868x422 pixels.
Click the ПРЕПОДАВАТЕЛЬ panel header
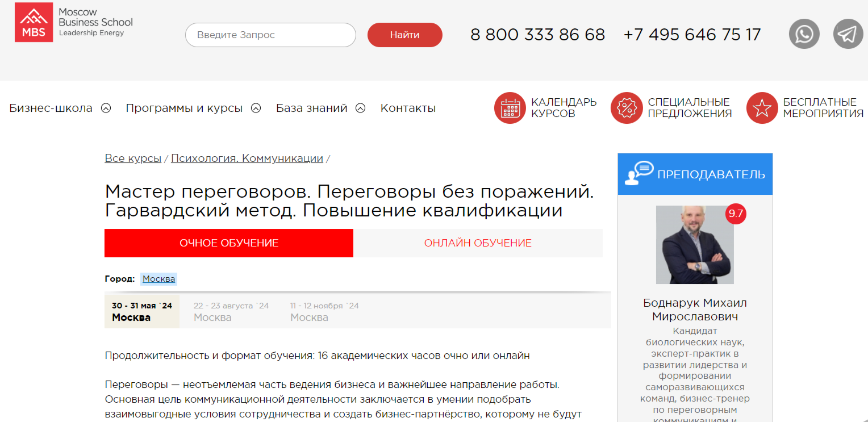[x=695, y=174]
